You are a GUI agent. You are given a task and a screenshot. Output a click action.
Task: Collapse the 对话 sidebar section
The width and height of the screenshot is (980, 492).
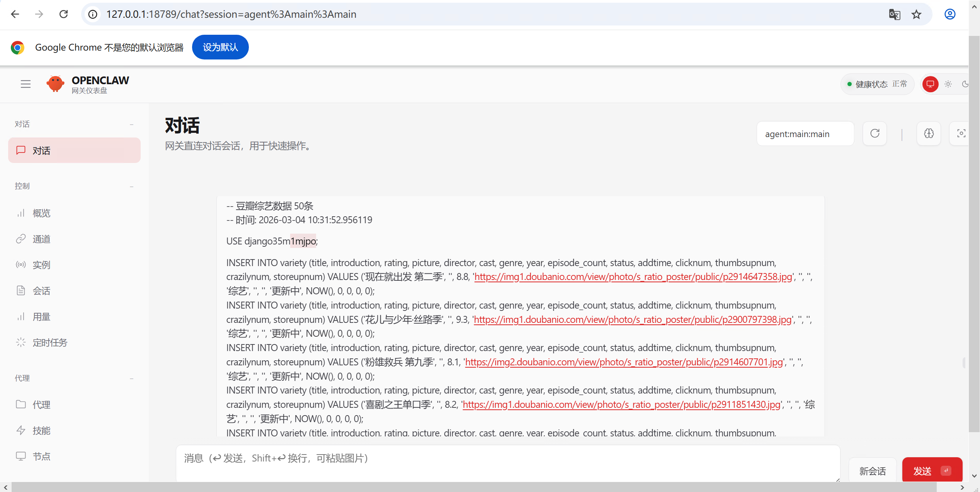[132, 124]
